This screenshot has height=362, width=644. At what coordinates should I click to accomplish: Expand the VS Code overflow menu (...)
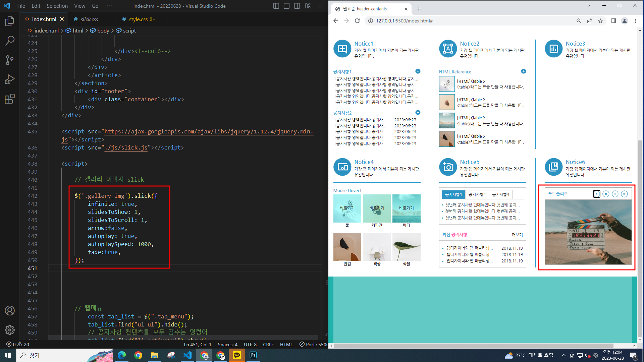(109, 6)
